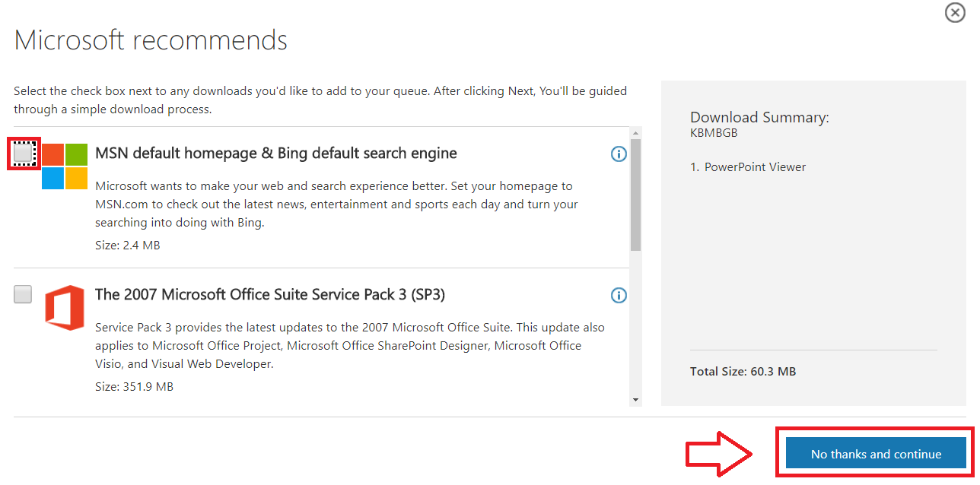Click the information badge on the SP3 listing
Screen dimensions: 980x485
tap(619, 295)
